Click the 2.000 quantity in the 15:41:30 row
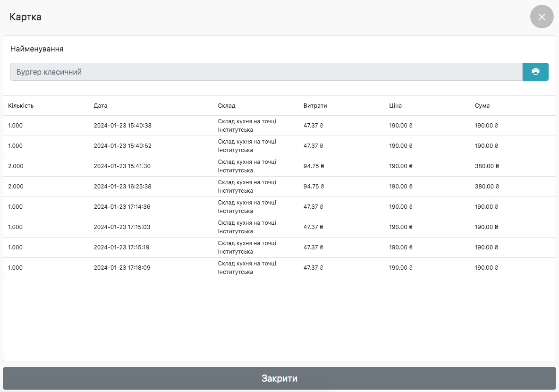 coord(16,166)
